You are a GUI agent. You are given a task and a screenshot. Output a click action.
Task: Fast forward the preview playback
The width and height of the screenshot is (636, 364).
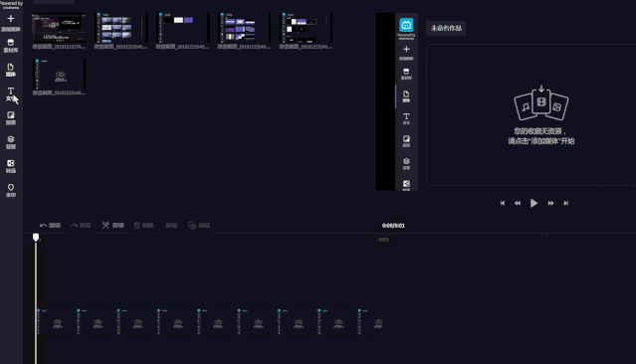pyautogui.click(x=550, y=203)
